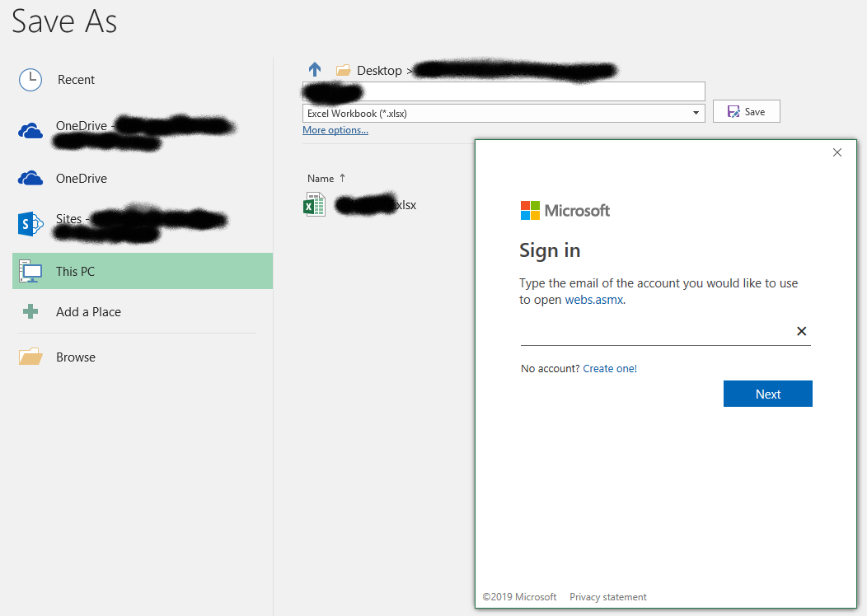Close the Microsoft Sign in dialog
Image resolution: width=867 pixels, height=616 pixels.
tap(837, 152)
